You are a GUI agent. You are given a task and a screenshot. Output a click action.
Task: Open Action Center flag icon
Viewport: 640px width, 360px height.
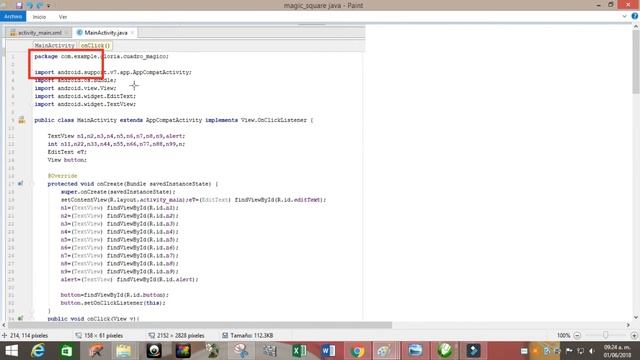click(x=569, y=351)
